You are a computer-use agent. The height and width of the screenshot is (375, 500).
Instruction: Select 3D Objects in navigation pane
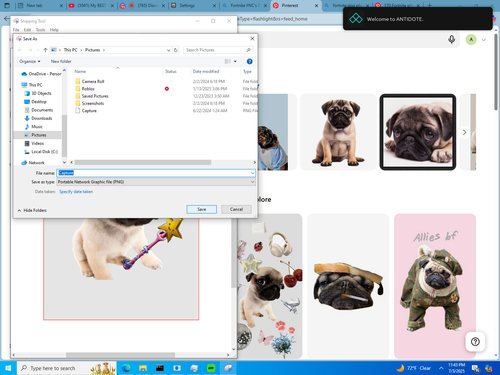point(38,93)
